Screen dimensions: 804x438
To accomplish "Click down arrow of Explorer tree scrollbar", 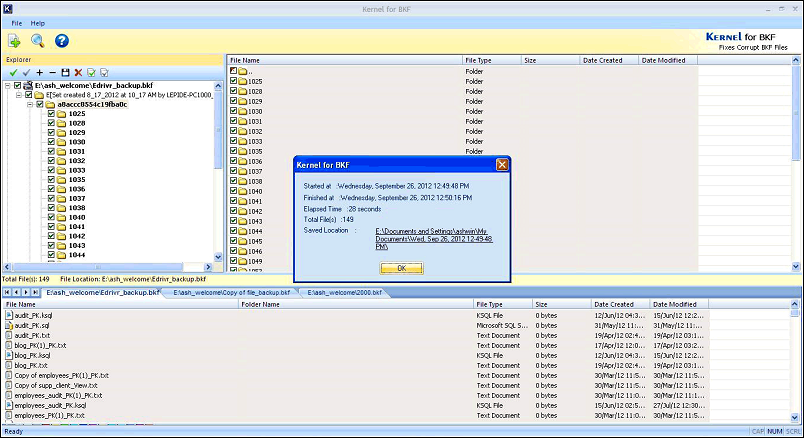I will pyautogui.click(x=218, y=257).
